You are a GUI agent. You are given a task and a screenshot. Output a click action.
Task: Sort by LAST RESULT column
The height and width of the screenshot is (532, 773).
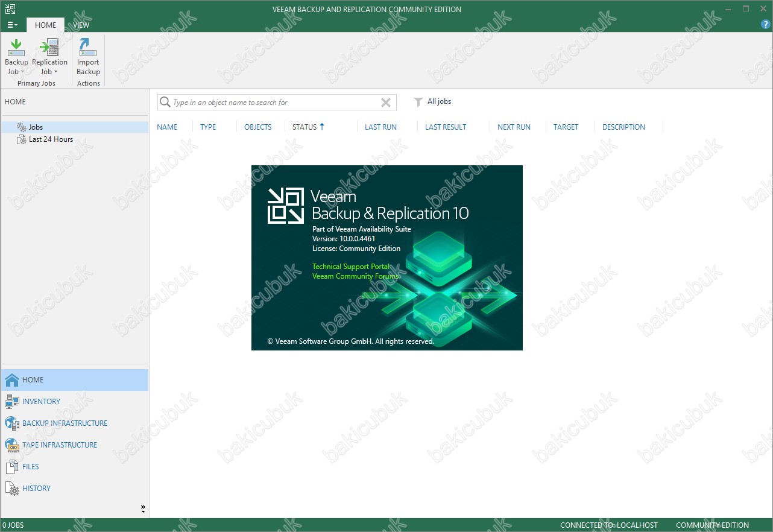click(446, 127)
